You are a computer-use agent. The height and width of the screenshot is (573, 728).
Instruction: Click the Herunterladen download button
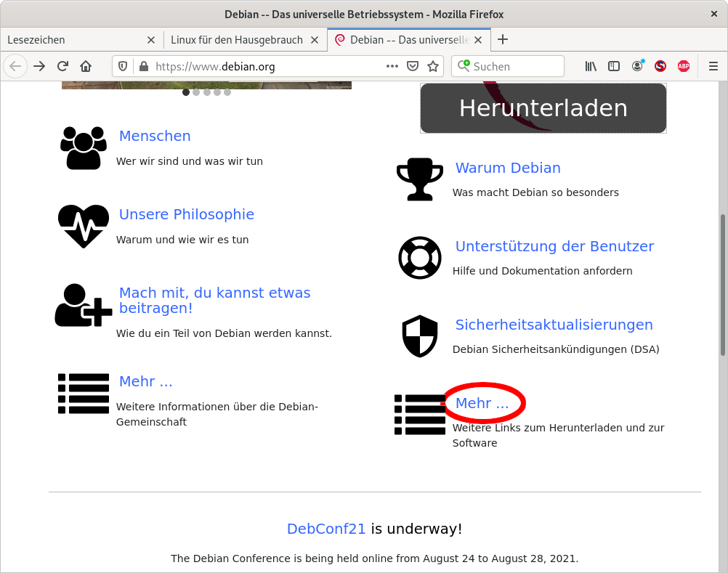[543, 108]
